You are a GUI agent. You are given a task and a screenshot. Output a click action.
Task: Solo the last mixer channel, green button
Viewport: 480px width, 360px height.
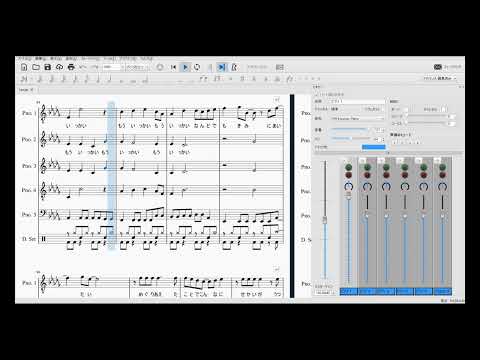(442, 167)
